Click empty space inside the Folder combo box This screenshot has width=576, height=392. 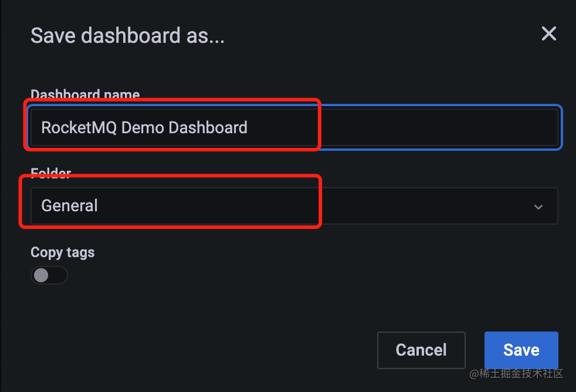tap(422, 206)
